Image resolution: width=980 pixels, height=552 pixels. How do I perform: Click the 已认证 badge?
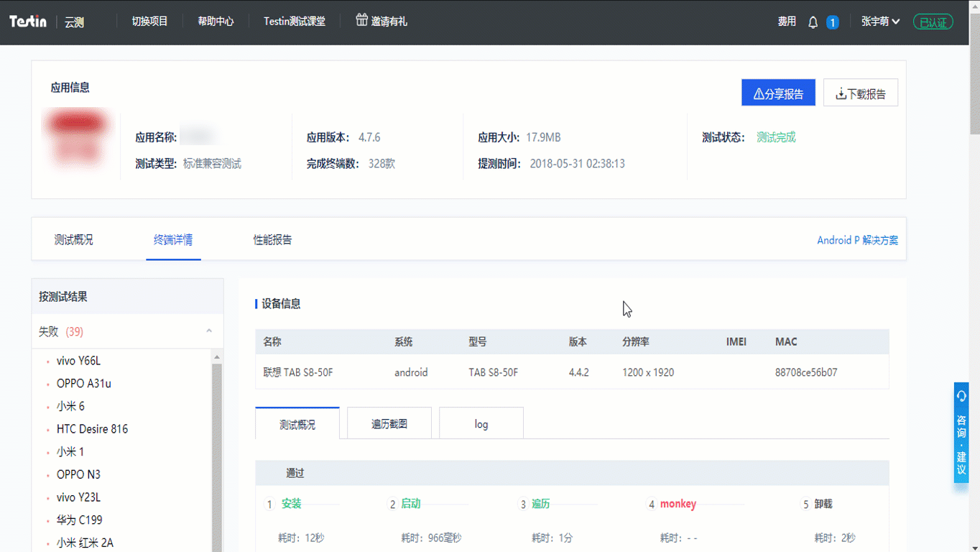click(933, 22)
